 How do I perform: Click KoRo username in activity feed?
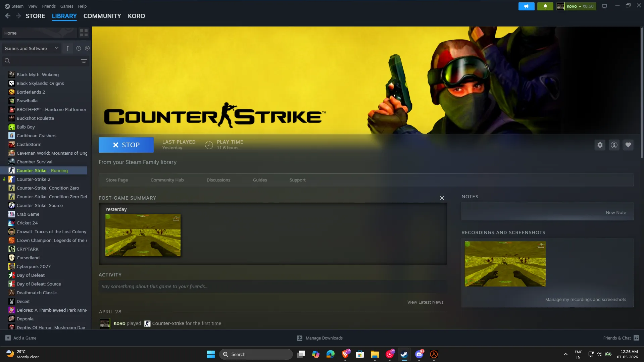[119, 323]
